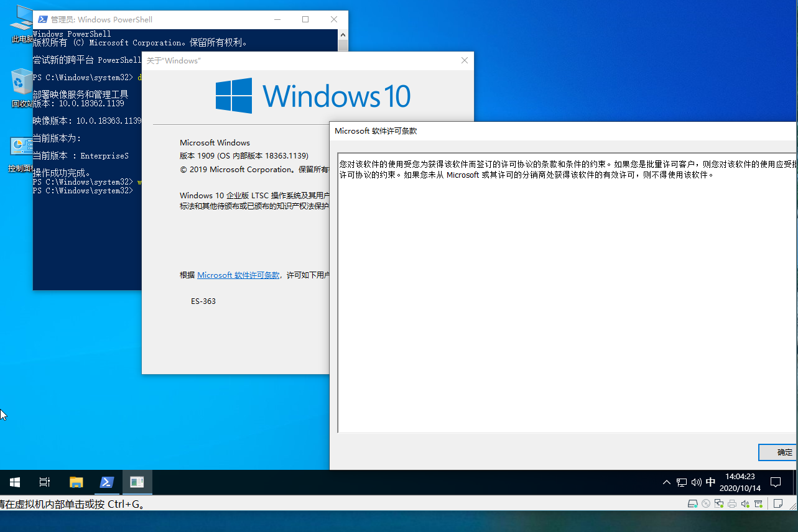798x532 pixels.
Task: Click the '关于"Windows"' dialog title
Action: tap(174, 60)
